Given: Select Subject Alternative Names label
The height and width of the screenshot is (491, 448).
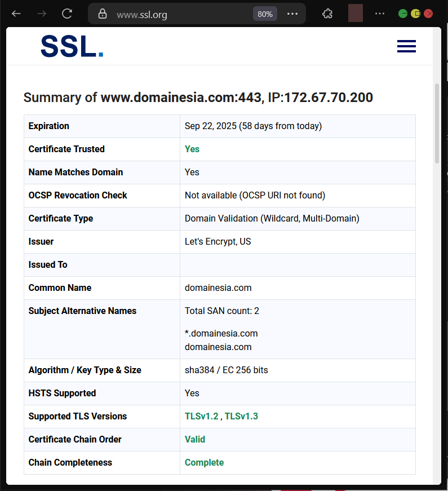Looking at the screenshot, I should pyautogui.click(x=83, y=311).
